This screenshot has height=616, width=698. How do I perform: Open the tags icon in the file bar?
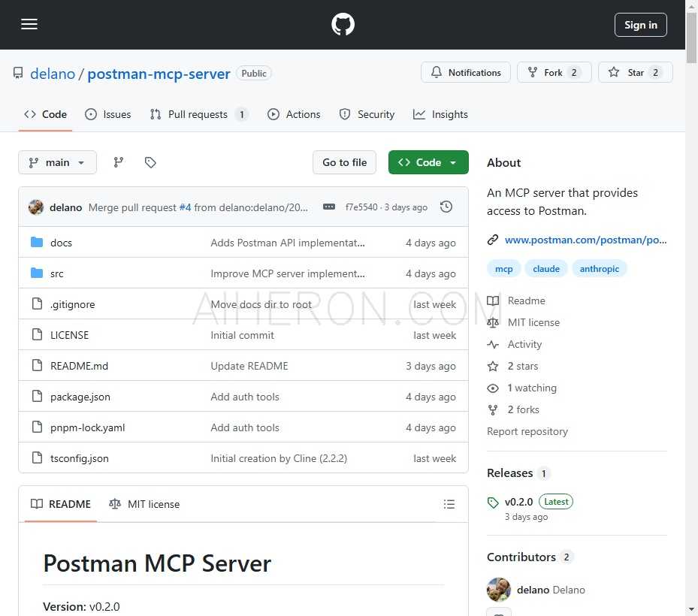coord(150,162)
